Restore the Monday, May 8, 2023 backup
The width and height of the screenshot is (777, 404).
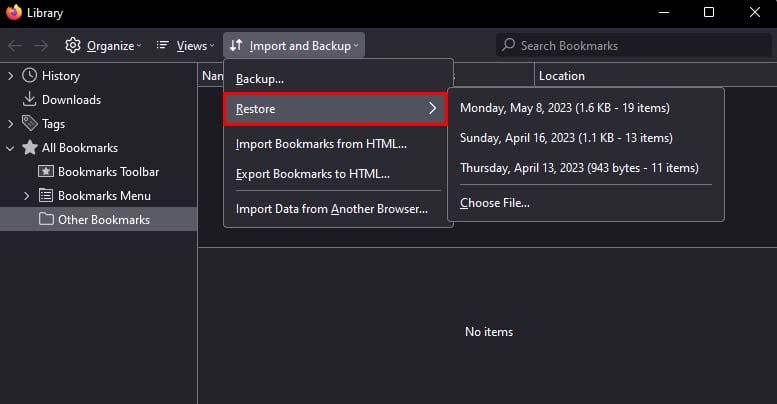pos(564,108)
